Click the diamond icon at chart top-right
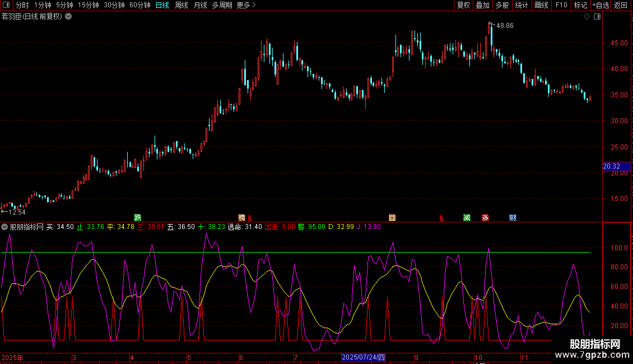633x364 pixels. (587, 17)
